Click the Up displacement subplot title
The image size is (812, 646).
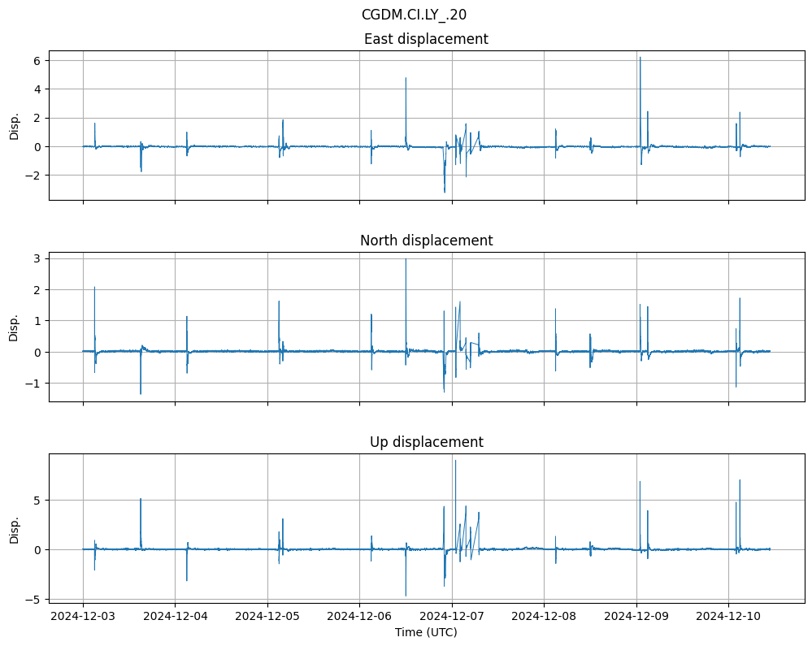coord(426,442)
